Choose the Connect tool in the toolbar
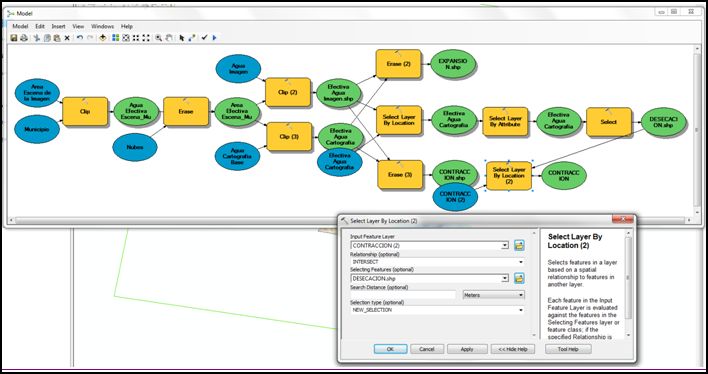The width and height of the screenshot is (708, 374). 191,38
